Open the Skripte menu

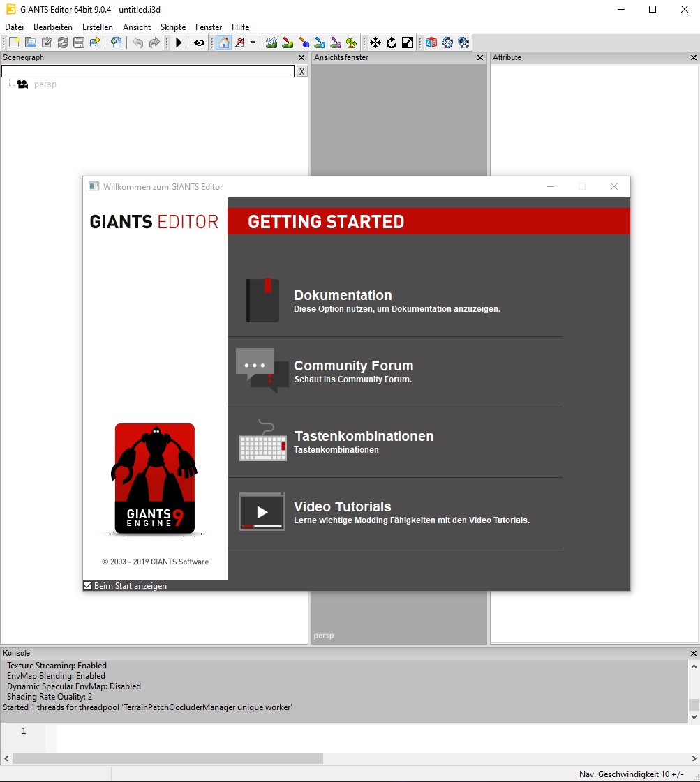pos(173,27)
